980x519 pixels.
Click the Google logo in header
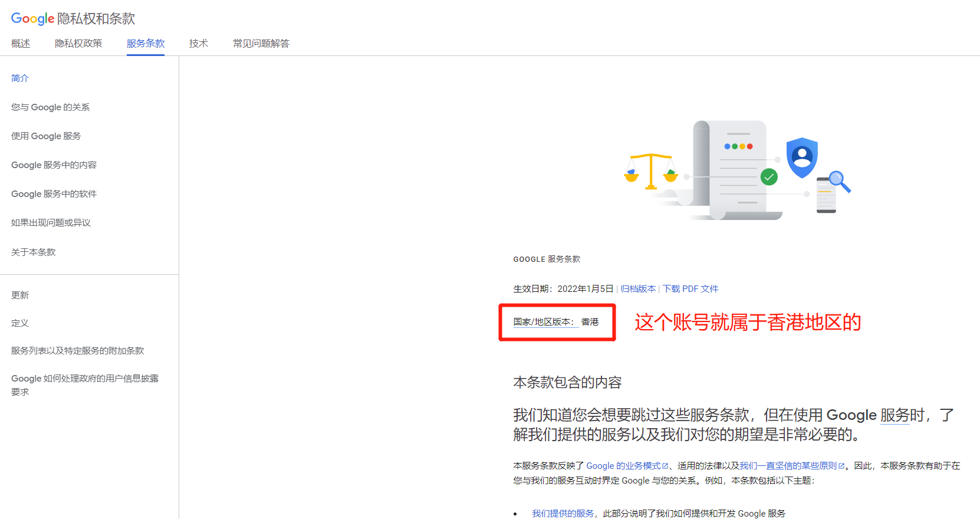click(x=32, y=18)
